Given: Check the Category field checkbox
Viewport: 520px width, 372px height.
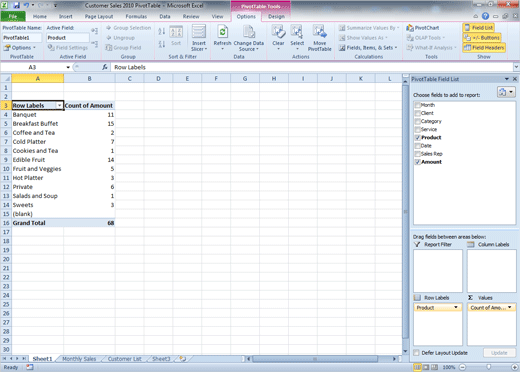Looking at the screenshot, I should click(417, 121).
